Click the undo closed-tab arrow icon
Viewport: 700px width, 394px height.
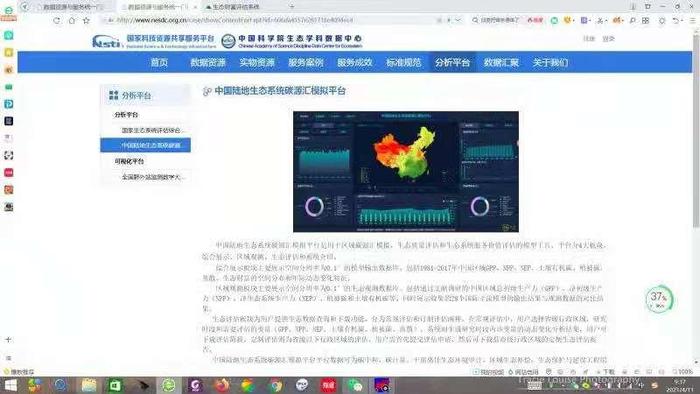(x=677, y=20)
